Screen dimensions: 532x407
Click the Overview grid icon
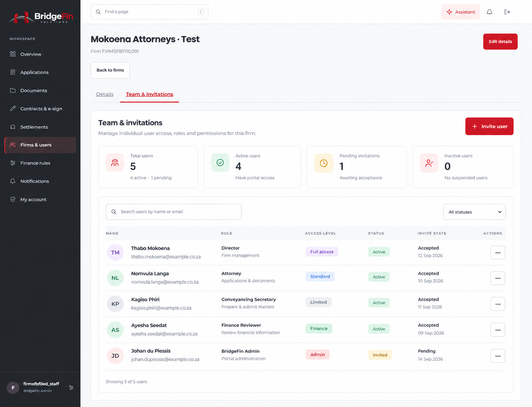pos(13,54)
